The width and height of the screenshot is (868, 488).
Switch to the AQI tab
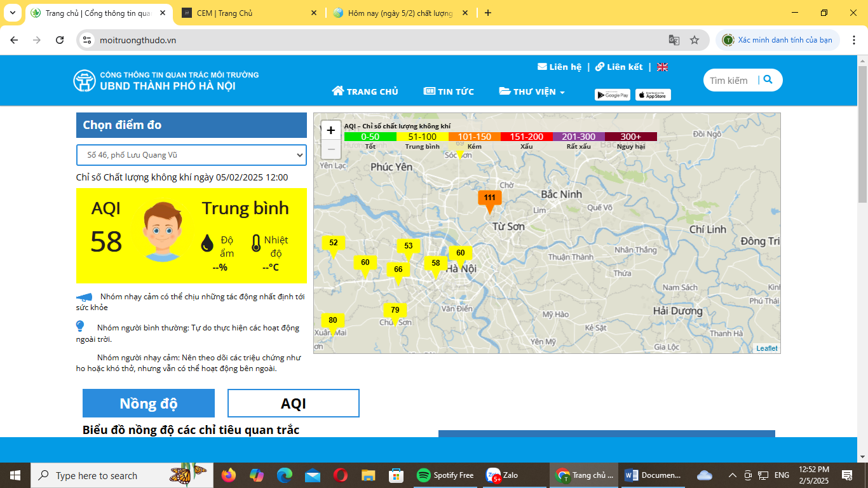click(x=294, y=403)
